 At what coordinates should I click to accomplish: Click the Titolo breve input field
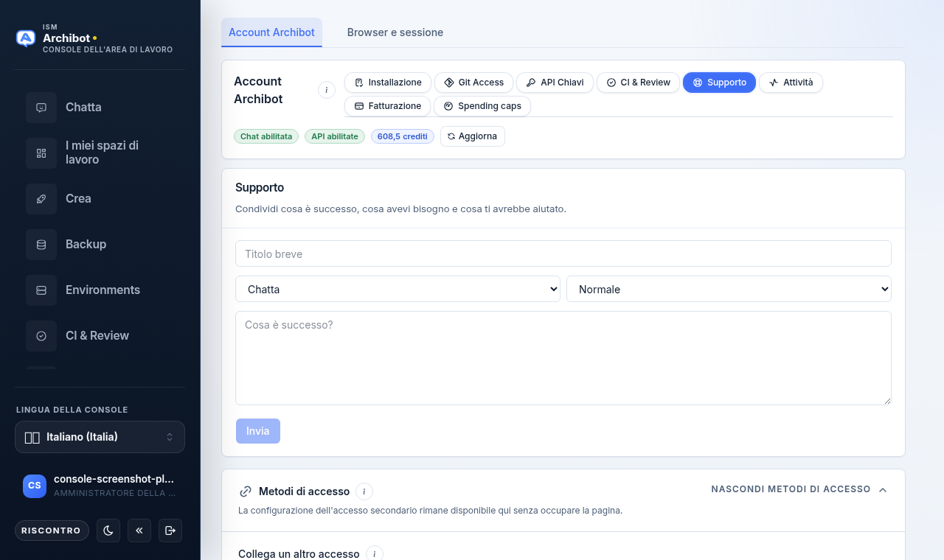563,253
